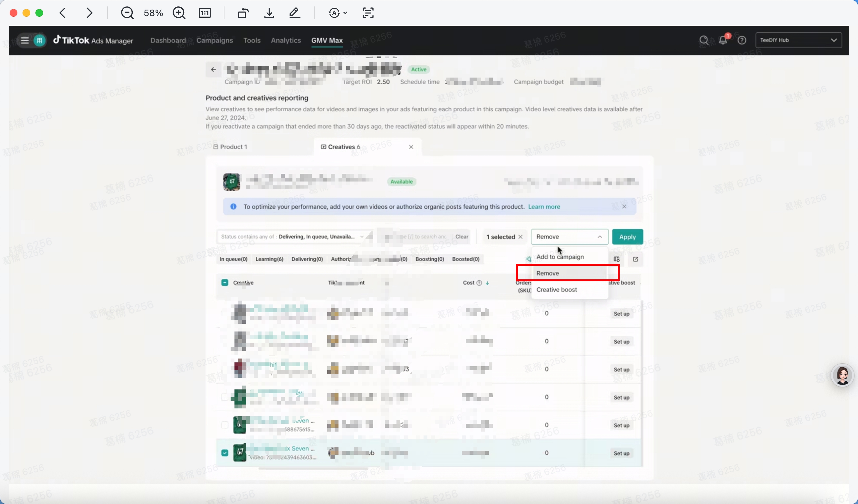
Task: Uncheck the last selected creative row
Action: [225, 453]
